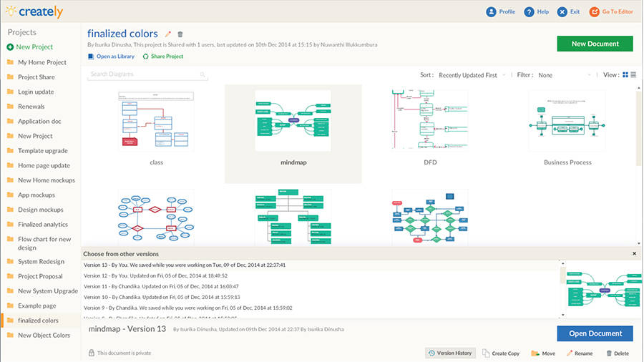This screenshot has width=644, height=362.
Task: Open the Renewals project in sidebar
Action: pos(30,107)
